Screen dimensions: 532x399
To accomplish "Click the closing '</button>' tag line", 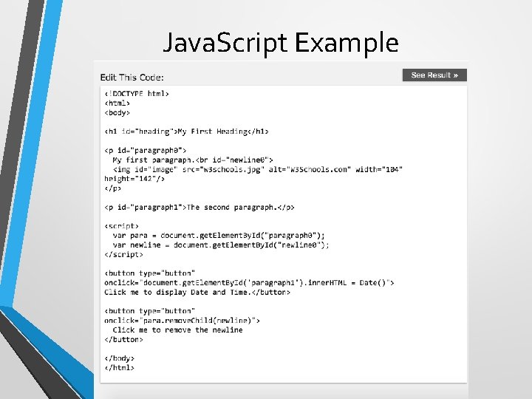I will [124, 340].
